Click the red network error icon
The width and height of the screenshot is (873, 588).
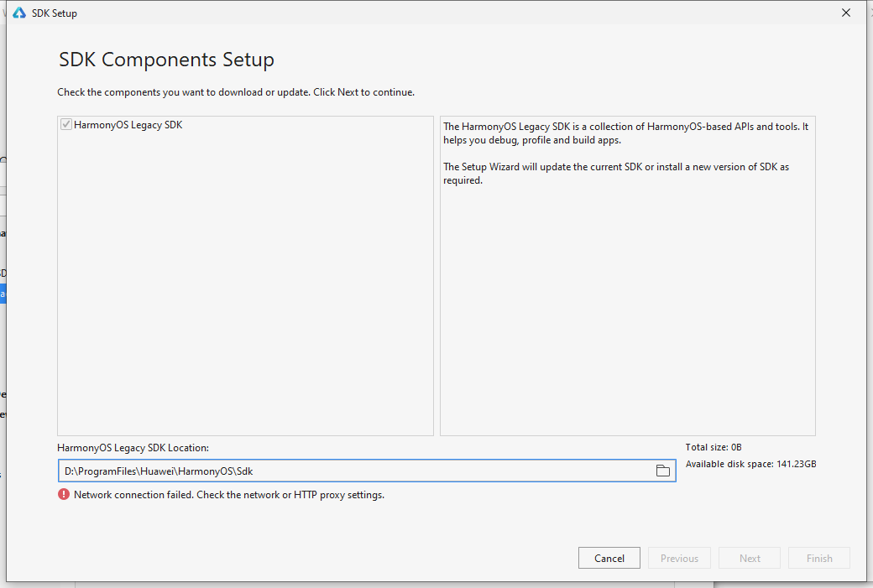[x=64, y=494]
